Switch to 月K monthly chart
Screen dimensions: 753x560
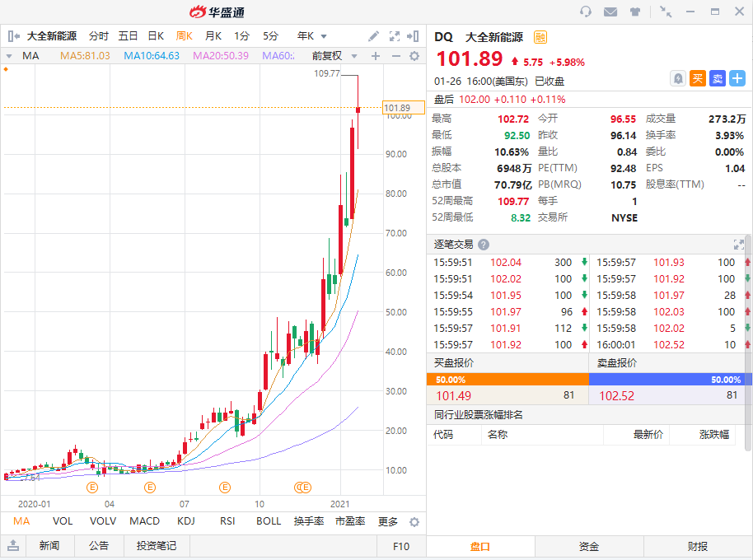click(213, 36)
